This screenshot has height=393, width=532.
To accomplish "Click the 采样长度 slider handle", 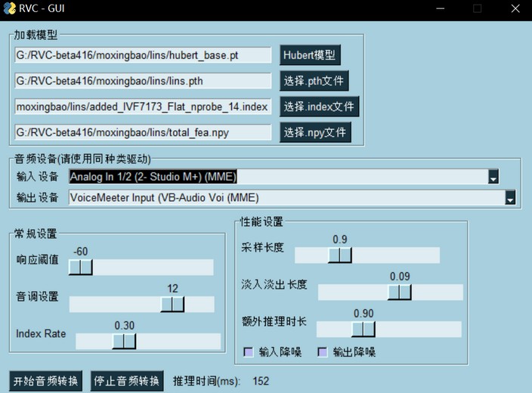I will click(340, 255).
